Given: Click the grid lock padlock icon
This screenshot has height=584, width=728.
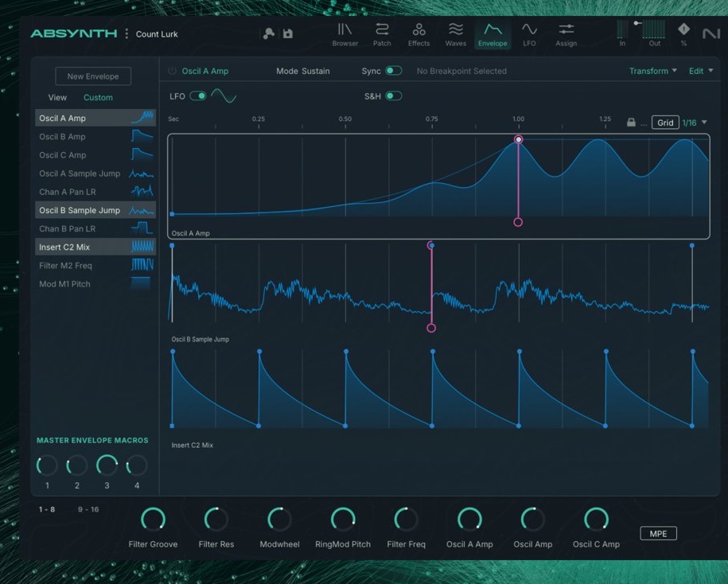Looking at the screenshot, I should pos(631,123).
